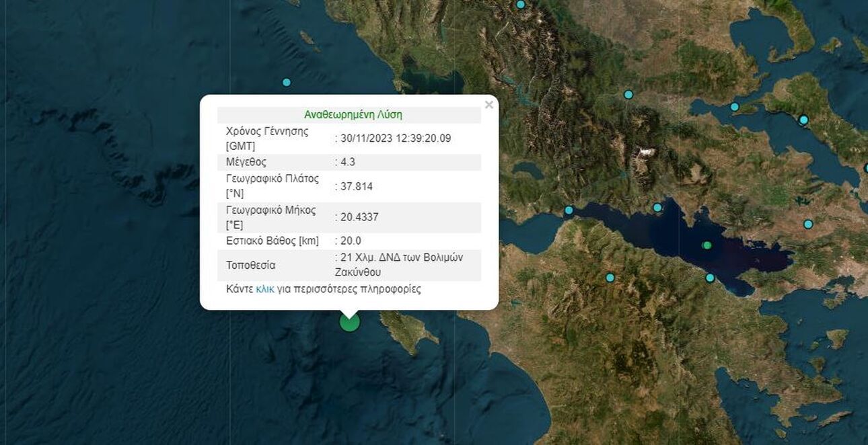Viewport: 868px width, 445px height.
Task: Click the inland cyan marker northeast of the popup
Action: point(628,95)
